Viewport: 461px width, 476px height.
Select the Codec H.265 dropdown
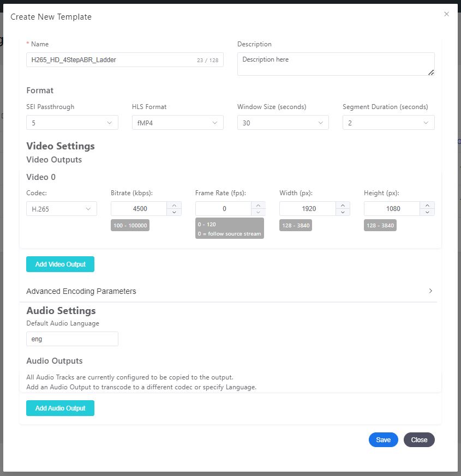tap(61, 208)
